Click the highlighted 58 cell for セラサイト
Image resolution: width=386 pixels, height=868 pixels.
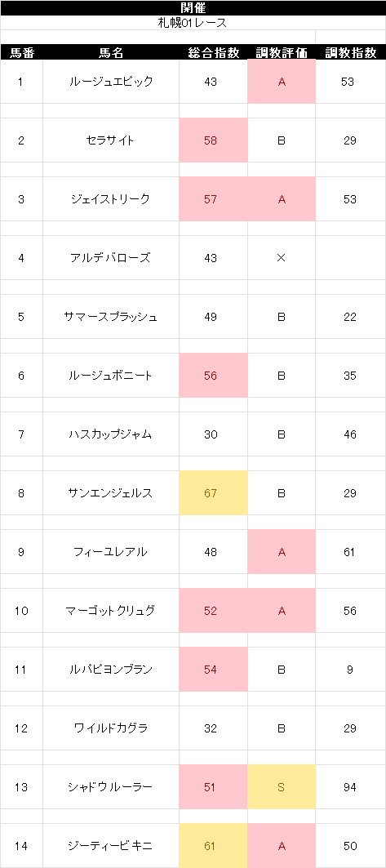click(214, 140)
